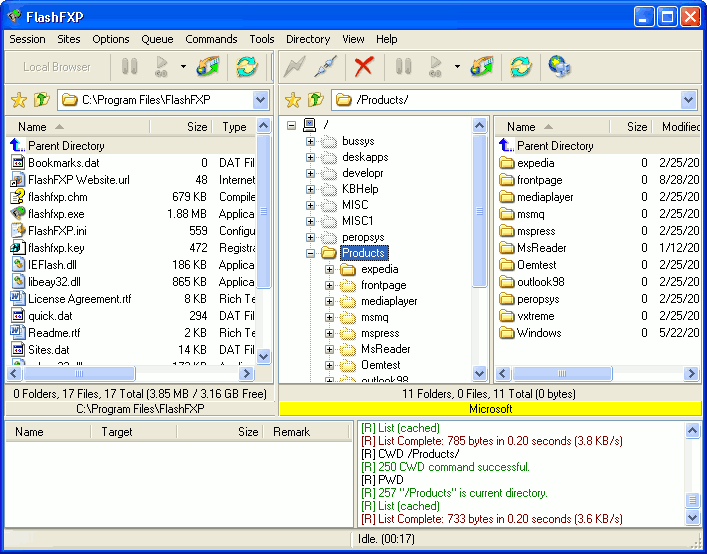The width and height of the screenshot is (707, 554).
Task: Open the remote /Products/ path dropdown
Action: click(x=688, y=100)
